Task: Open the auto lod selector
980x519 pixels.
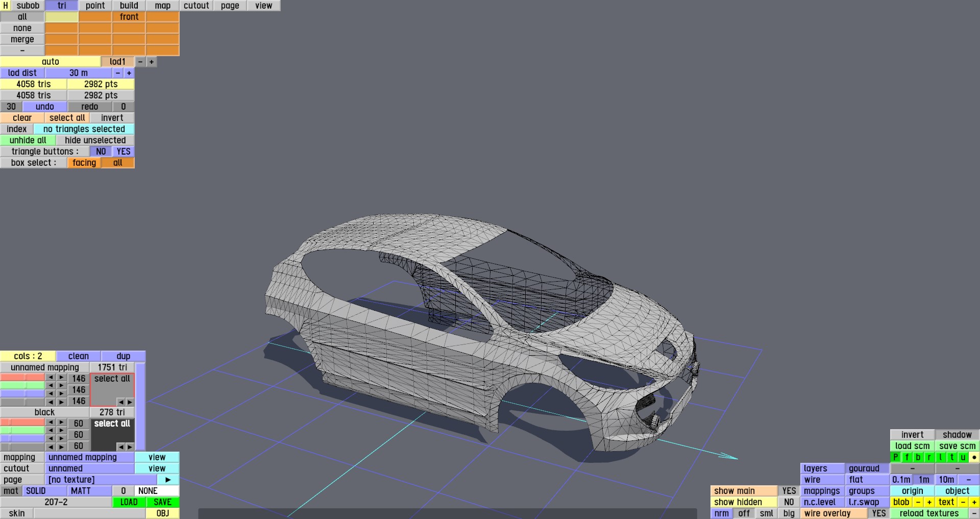Action: [x=50, y=62]
